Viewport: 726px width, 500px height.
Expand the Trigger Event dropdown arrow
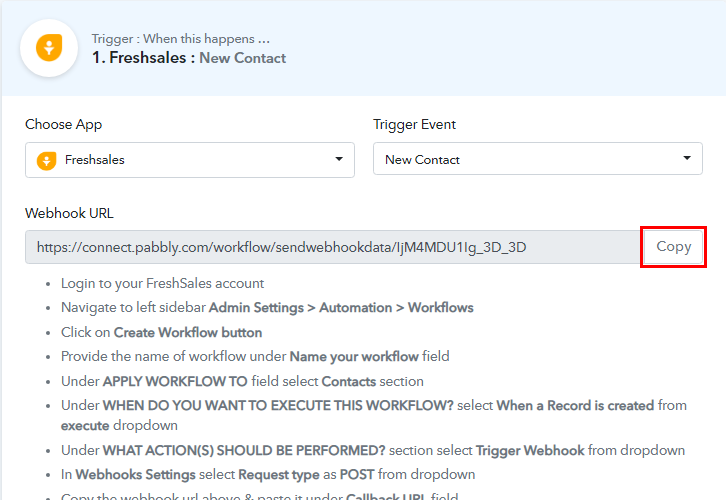[687, 159]
